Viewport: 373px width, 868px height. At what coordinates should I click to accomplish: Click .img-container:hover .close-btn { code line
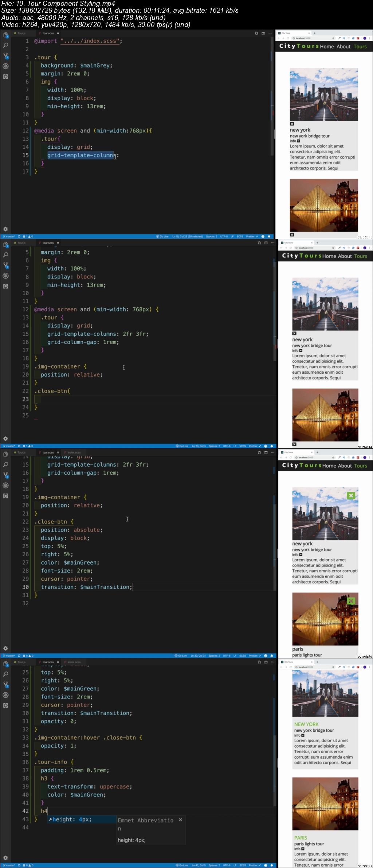tap(89, 737)
